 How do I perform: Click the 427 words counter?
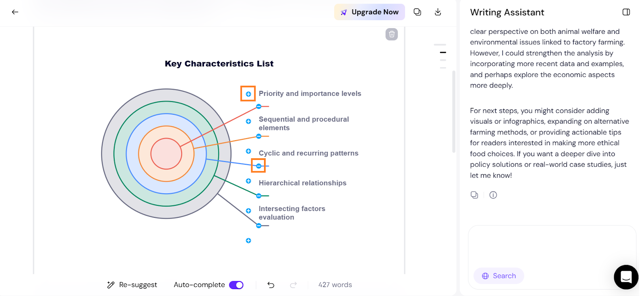coord(335,285)
